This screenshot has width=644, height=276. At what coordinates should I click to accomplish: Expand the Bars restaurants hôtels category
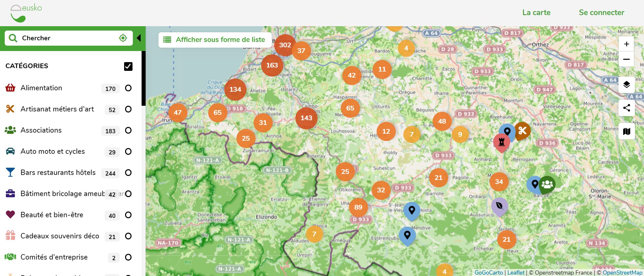(58, 173)
